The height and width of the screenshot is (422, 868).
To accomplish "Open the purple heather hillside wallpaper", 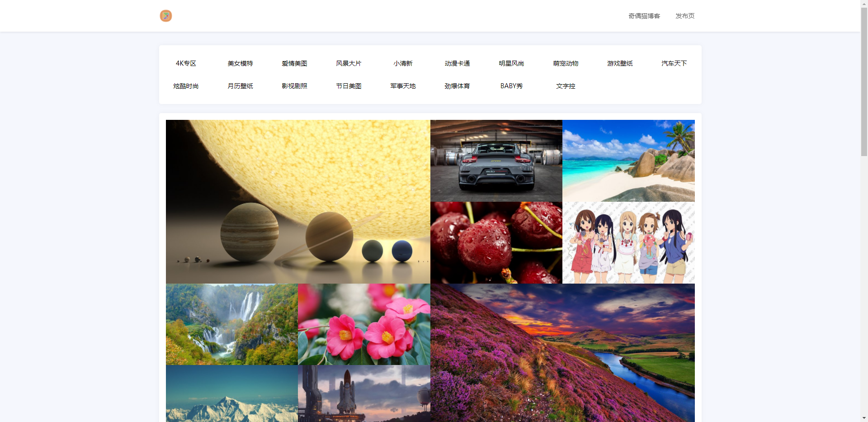I will click(562, 353).
